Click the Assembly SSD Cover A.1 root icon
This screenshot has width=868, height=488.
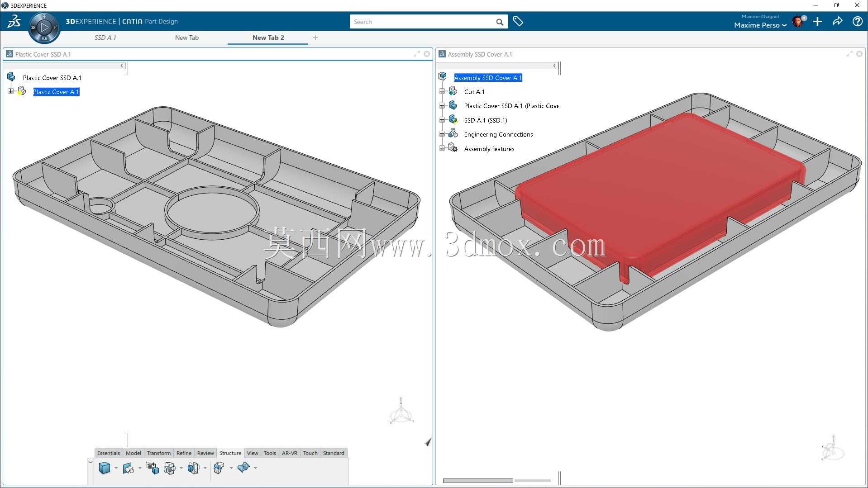coord(443,77)
